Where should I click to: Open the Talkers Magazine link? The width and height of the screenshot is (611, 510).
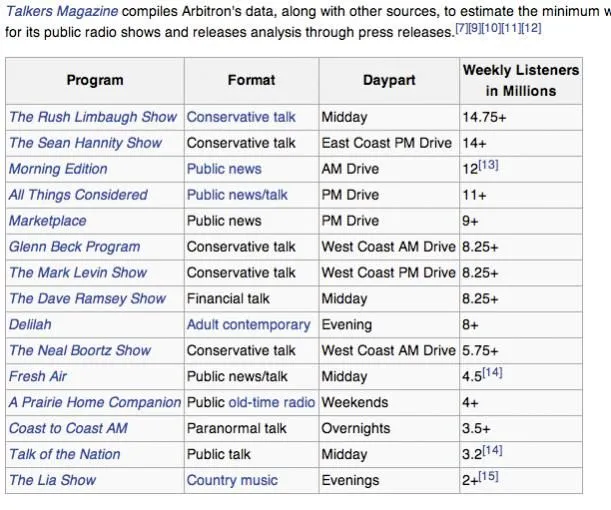[60, 12]
